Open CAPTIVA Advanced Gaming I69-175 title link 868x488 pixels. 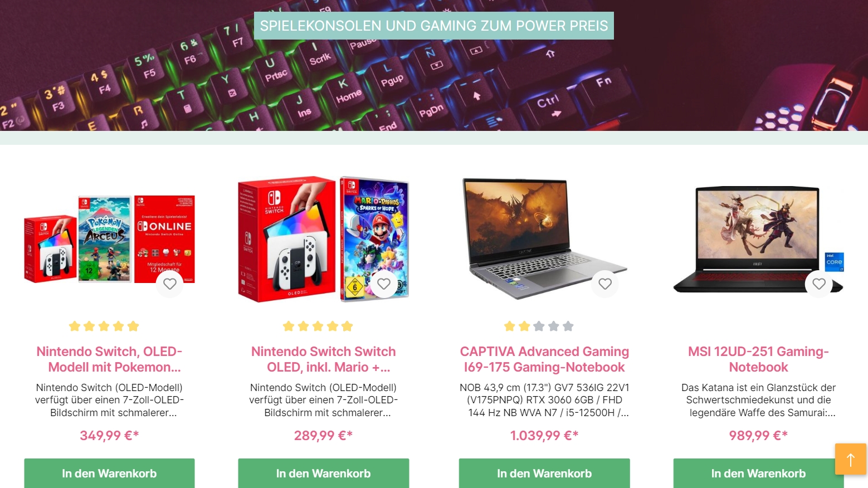(x=544, y=359)
